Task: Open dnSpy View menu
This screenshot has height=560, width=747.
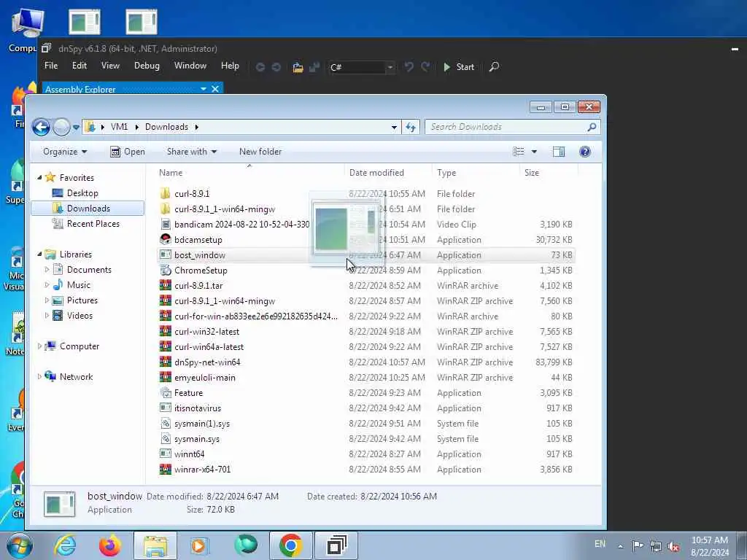Action: pyautogui.click(x=110, y=66)
